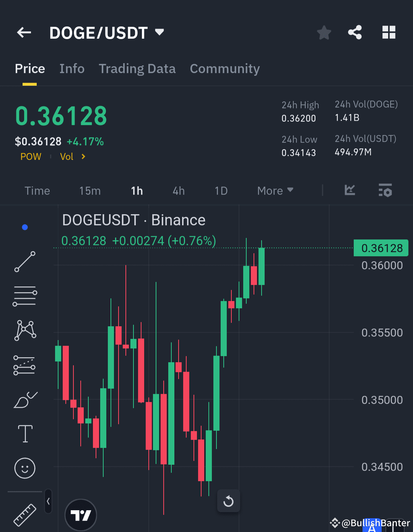Select the ruler measurement tool
This screenshot has height=532, width=413.
coord(24,514)
